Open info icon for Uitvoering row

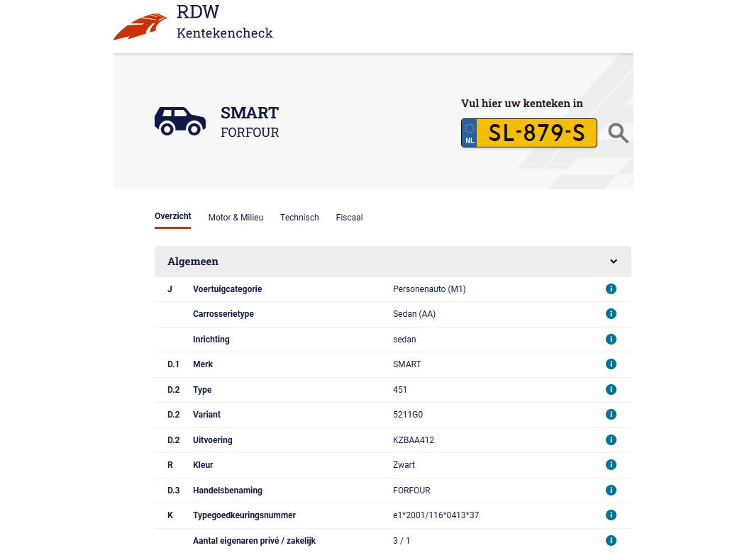[x=611, y=440]
